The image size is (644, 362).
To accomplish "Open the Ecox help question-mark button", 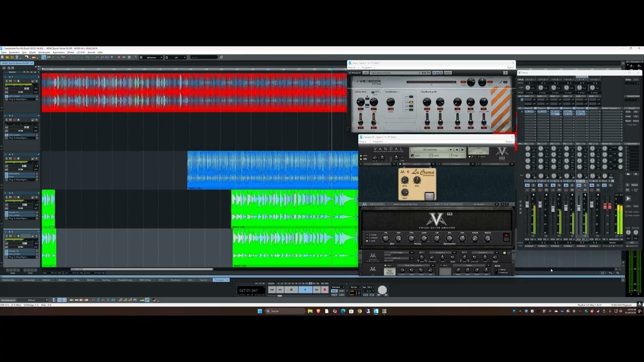I will click(505, 73).
